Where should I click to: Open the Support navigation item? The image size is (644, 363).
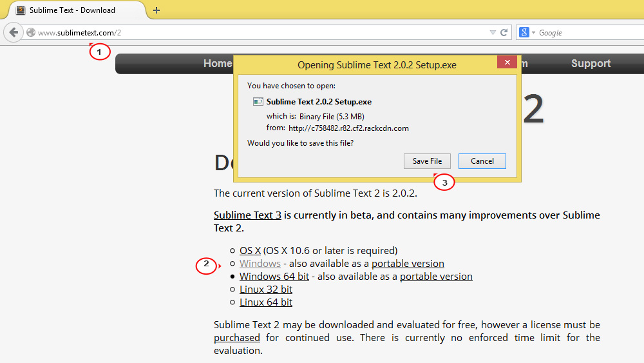(x=591, y=64)
